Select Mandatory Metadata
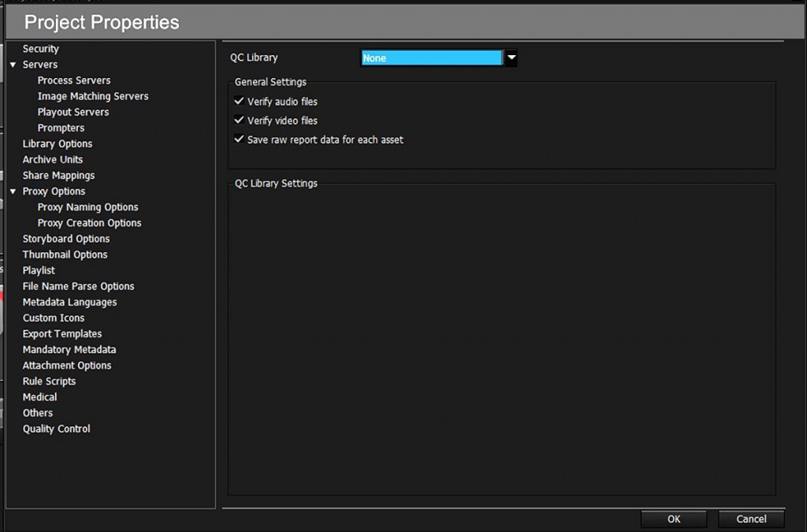The width and height of the screenshot is (807, 532). (x=69, y=350)
